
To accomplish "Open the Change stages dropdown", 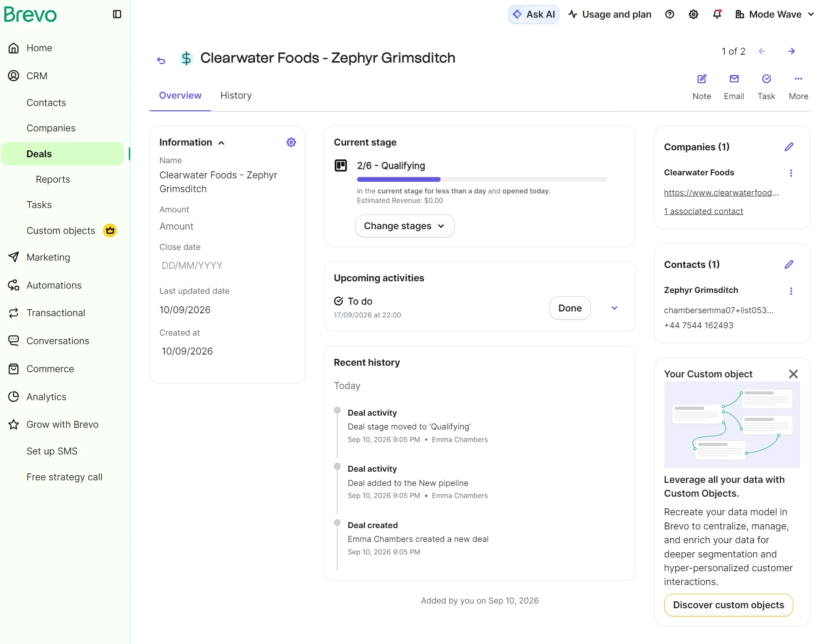I will coord(404,226).
